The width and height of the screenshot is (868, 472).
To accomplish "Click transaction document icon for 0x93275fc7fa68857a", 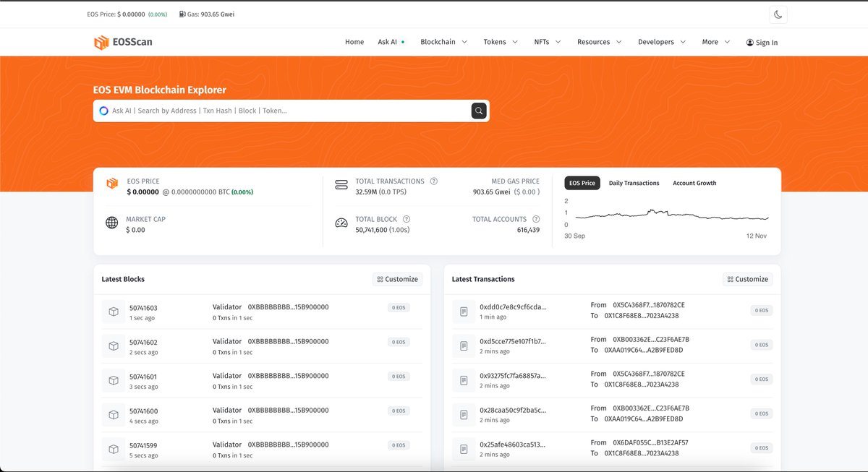I will 464,380.
